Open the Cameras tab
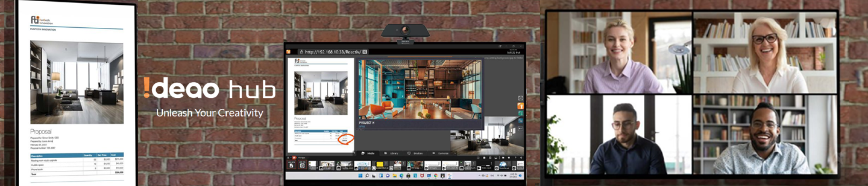 [x=440, y=153]
